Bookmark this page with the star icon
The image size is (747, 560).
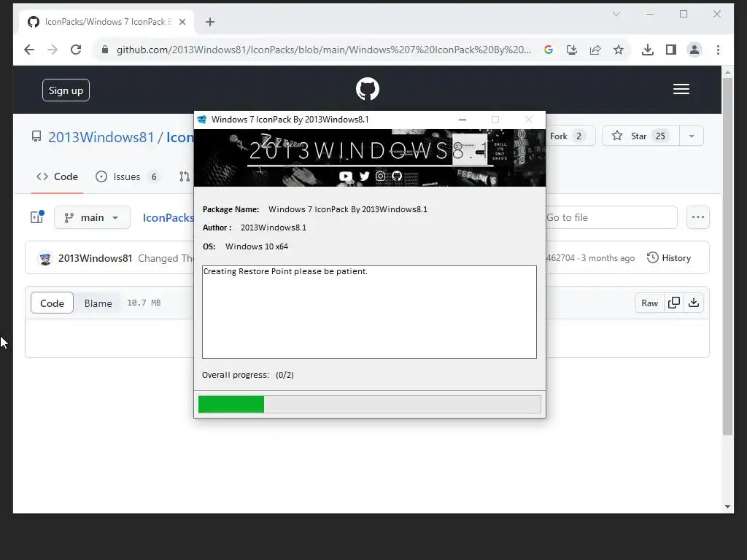[619, 50]
